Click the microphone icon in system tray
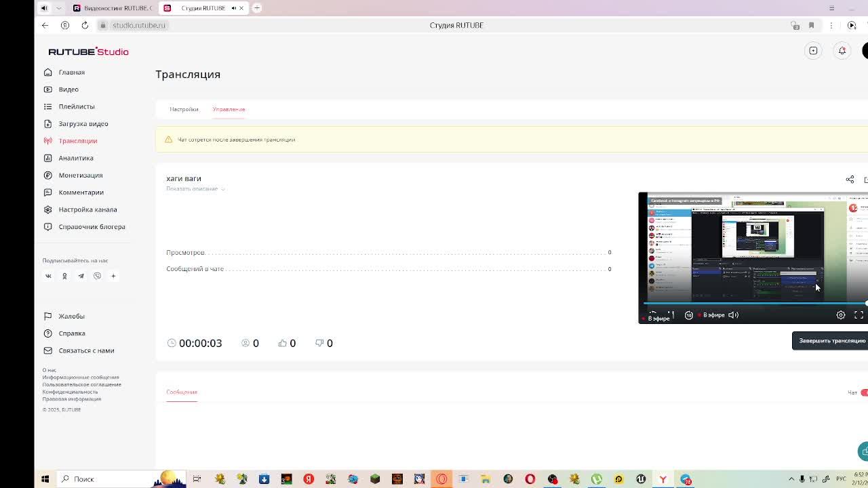Screen dimensions: 868x488 pyautogui.click(x=802, y=479)
